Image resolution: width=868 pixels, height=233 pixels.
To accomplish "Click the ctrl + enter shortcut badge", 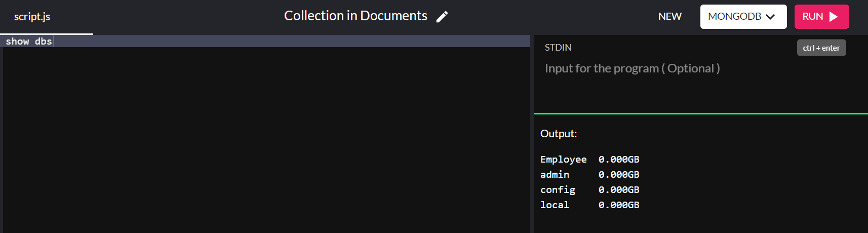I will [821, 48].
